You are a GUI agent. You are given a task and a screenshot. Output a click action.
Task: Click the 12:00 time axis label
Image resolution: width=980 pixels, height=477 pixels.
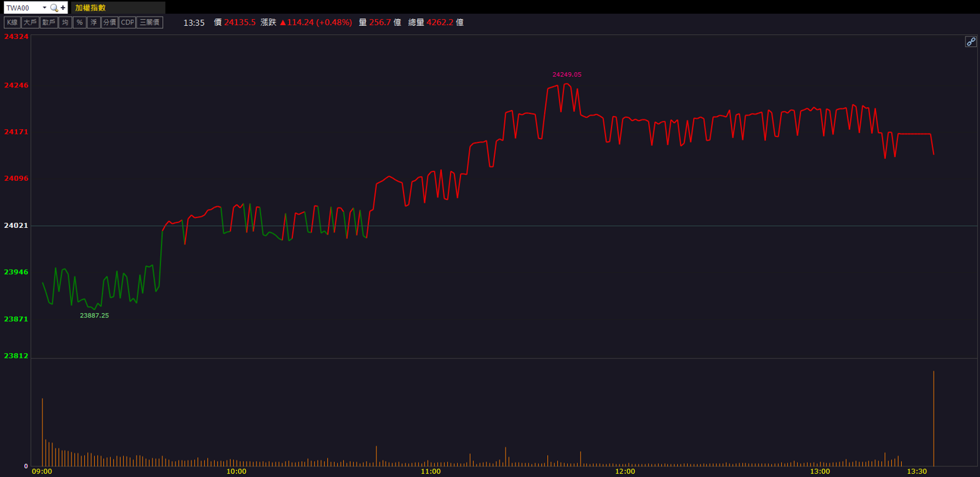pyautogui.click(x=625, y=472)
